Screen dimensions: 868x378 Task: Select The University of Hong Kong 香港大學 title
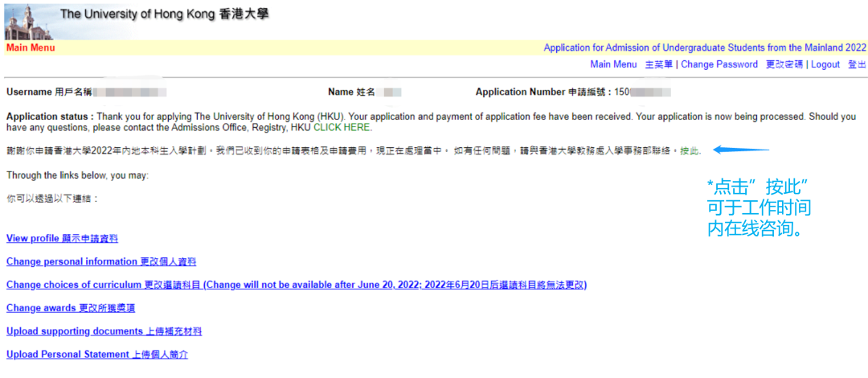pos(165,14)
